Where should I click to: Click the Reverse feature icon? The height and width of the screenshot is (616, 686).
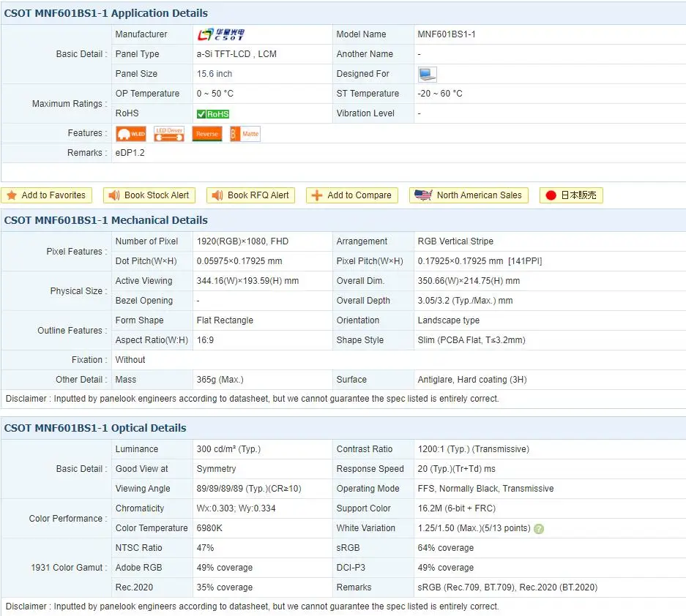pos(207,134)
